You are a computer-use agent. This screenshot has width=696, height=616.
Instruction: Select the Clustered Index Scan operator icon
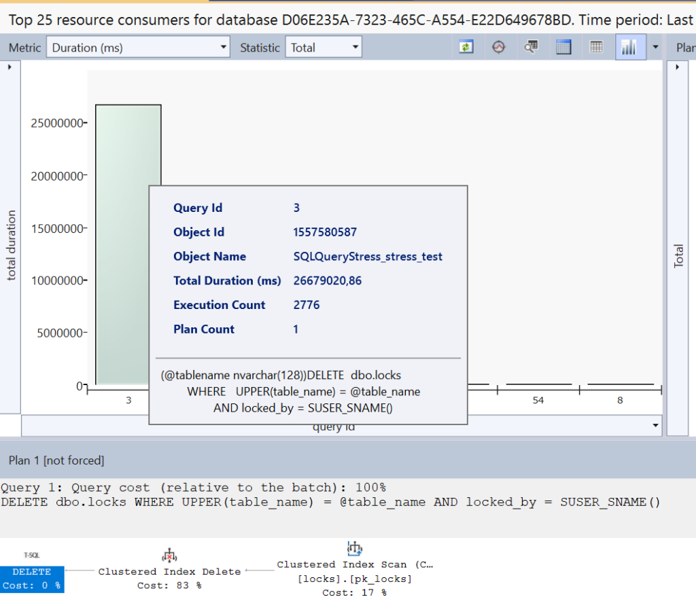(354, 549)
